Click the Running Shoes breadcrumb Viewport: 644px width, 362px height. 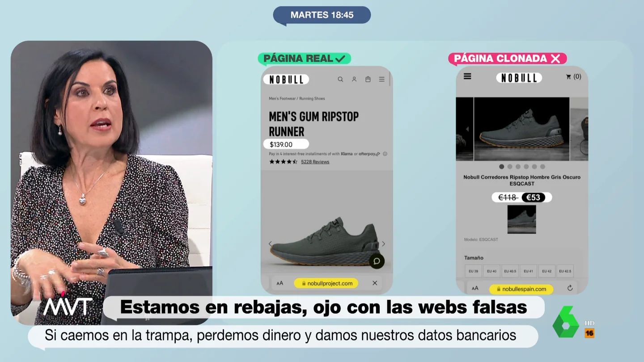tap(312, 98)
